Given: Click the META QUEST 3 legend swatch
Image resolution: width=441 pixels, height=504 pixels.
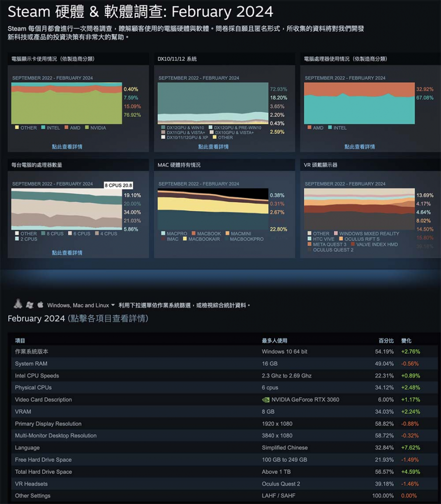Looking at the screenshot, I should click(x=309, y=244).
